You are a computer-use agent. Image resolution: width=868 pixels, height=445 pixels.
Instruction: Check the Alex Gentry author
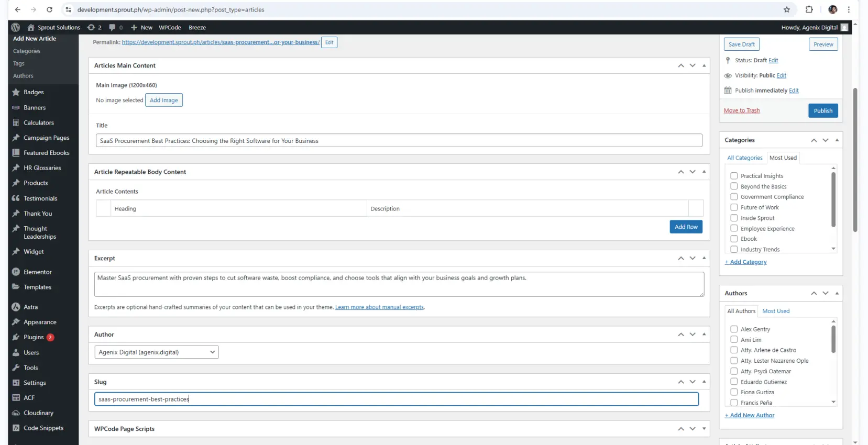(734, 329)
